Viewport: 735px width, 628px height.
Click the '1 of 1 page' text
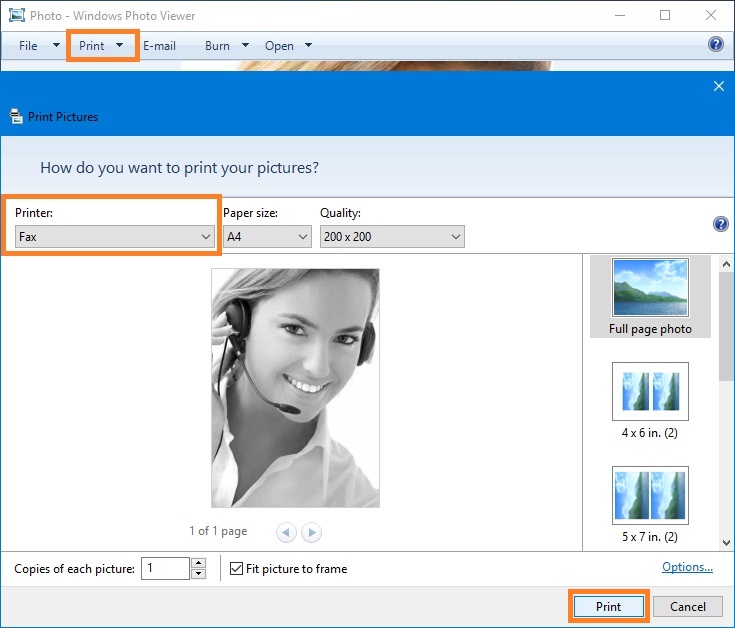(218, 531)
